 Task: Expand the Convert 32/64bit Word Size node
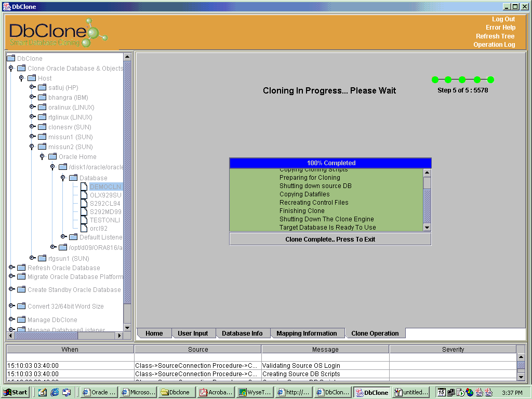click(11, 305)
